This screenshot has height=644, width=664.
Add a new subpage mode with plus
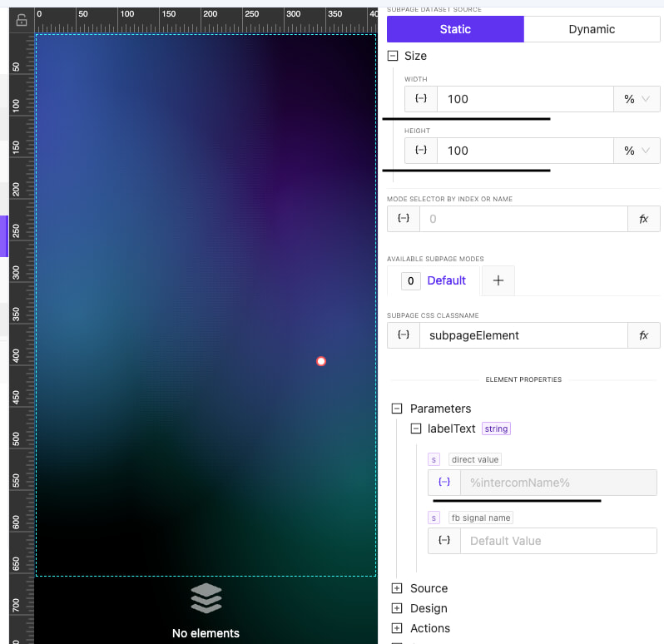(498, 280)
